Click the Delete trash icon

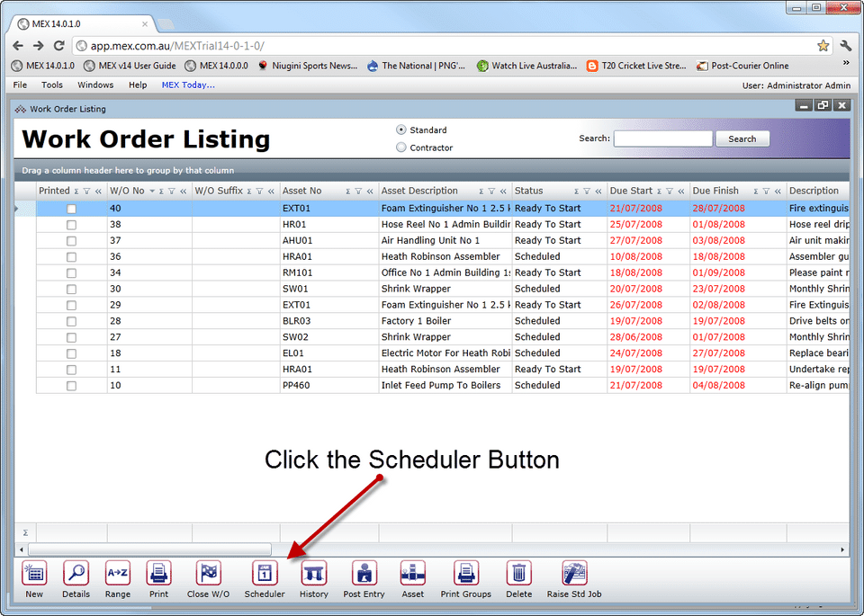click(x=519, y=574)
